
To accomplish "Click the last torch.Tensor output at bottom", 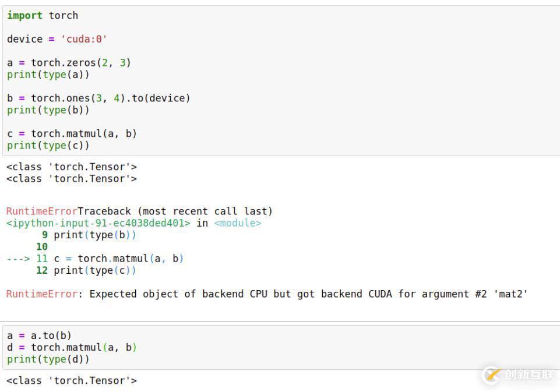I will coord(72,380).
